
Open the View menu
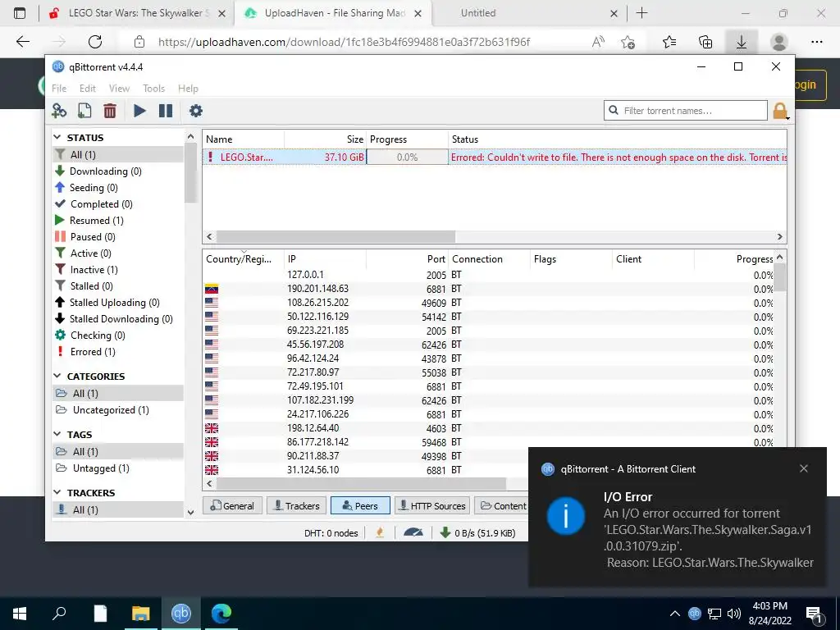coord(119,89)
